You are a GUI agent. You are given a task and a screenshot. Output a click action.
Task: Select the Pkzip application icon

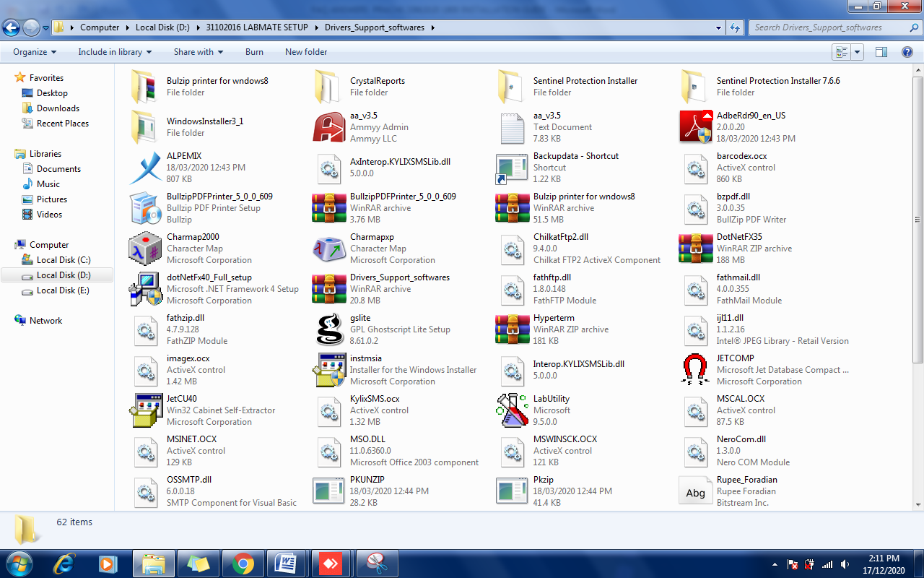[x=513, y=491]
